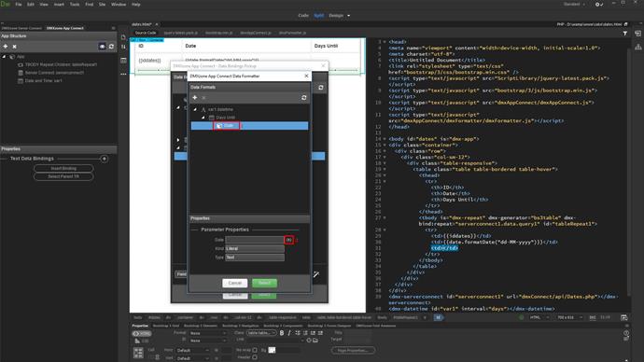Viewport: 644px width, 362px height.
Task: Open the Bg color swatch
Action: coord(272,350)
